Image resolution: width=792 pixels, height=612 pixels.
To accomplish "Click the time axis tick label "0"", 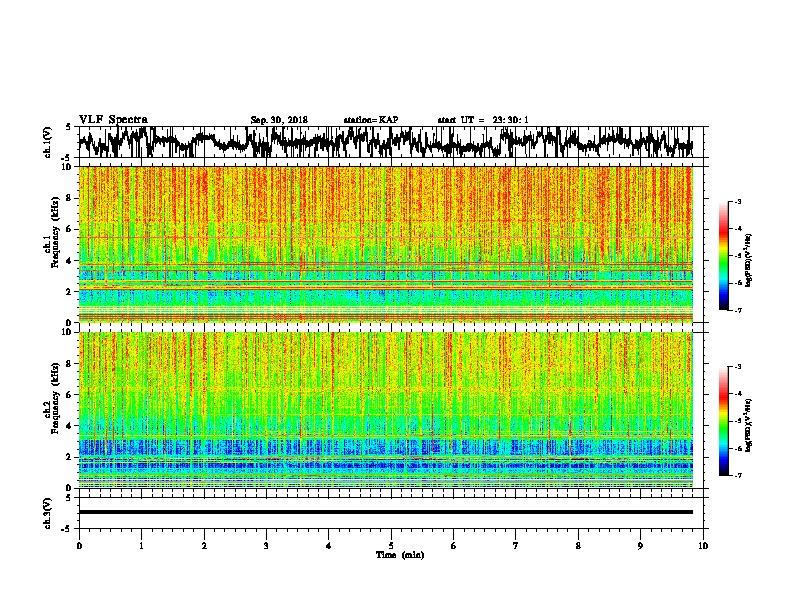I will coord(79,546).
